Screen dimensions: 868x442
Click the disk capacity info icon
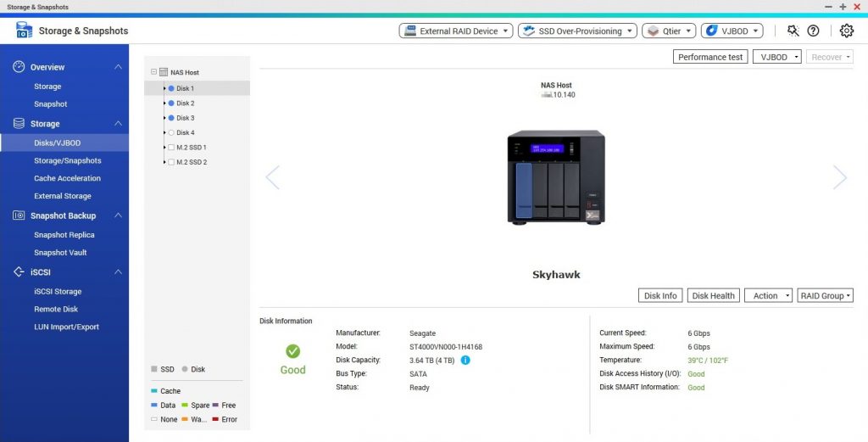coord(465,360)
